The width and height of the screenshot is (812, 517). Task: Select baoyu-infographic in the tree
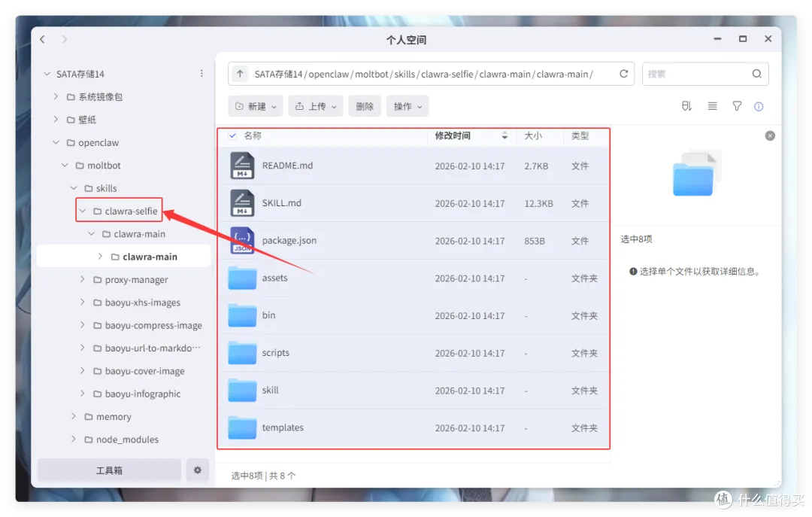click(142, 394)
